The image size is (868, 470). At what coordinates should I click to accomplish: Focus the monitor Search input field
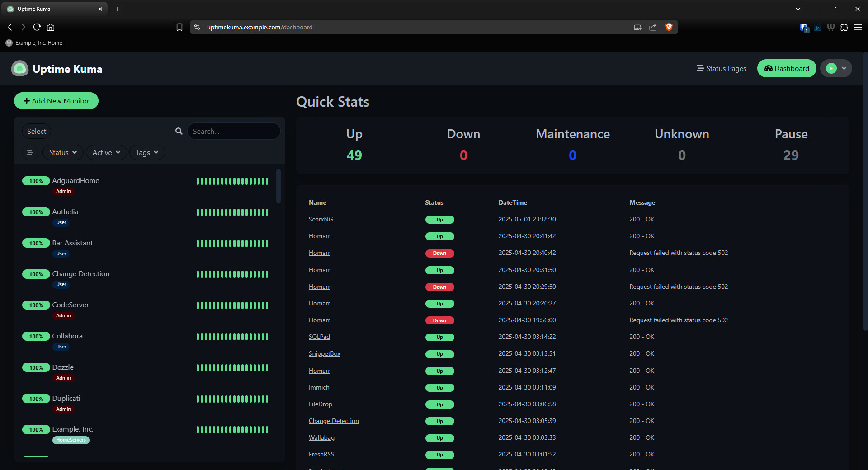234,131
